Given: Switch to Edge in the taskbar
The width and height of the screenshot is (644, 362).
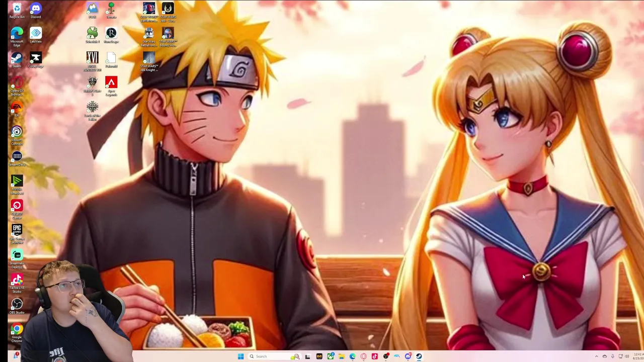Looking at the screenshot, I should coord(353,356).
